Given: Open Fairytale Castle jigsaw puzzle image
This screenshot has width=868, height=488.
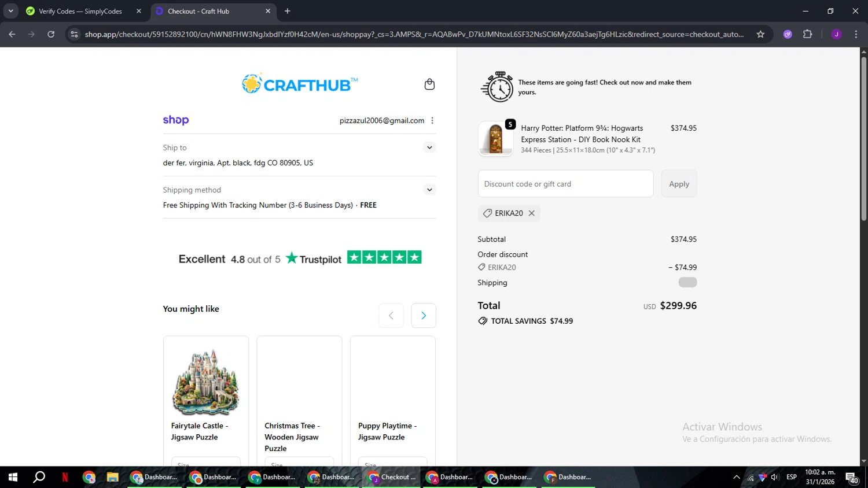Looking at the screenshot, I should [206, 382].
